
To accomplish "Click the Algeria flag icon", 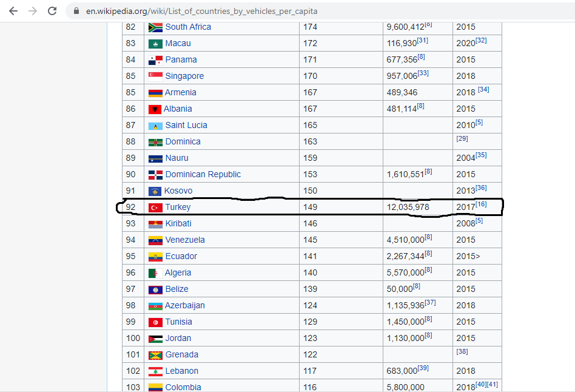I will point(155,274).
